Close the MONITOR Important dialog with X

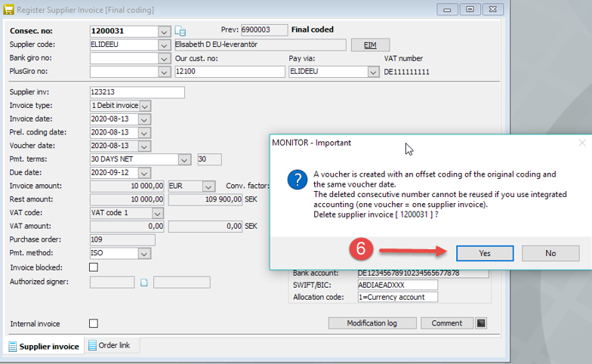coord(582,143)
